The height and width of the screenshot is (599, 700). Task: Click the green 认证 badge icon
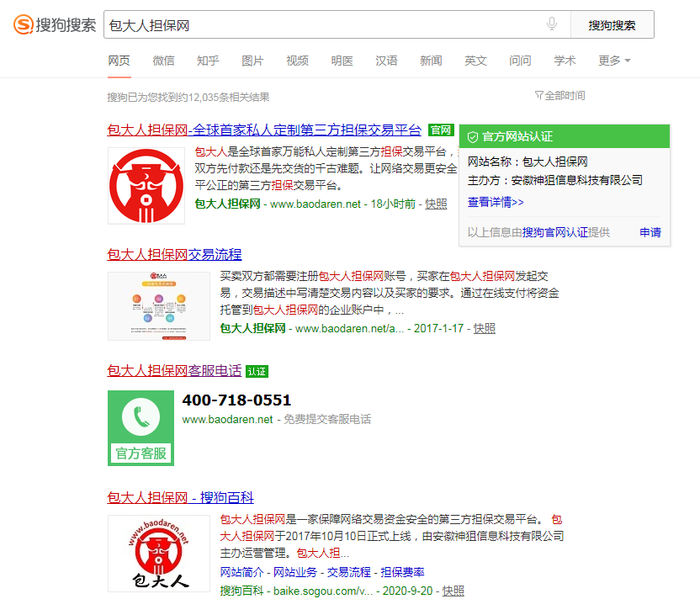point(257,371)
